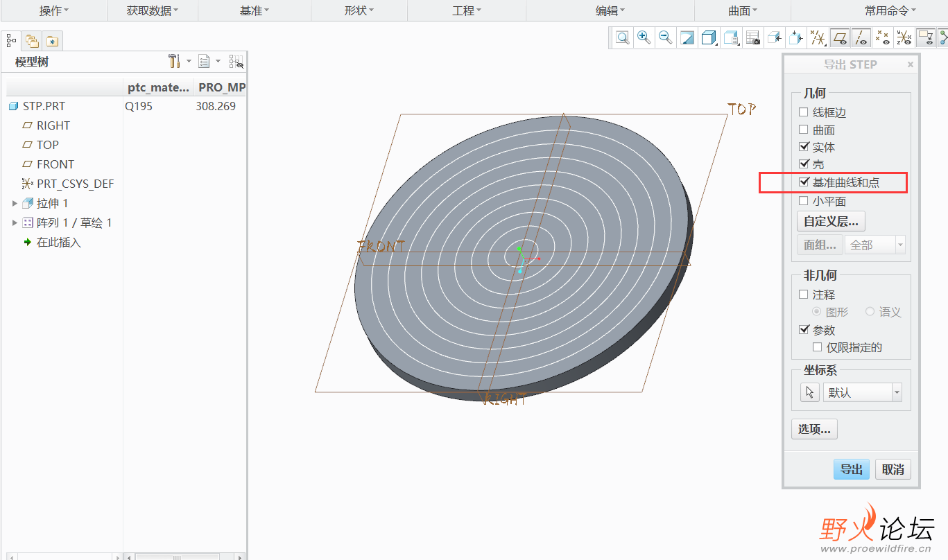Open the 获取数据 ribbon group menu
This screenshot has width=948, height=560.
[x=153, y=10]
